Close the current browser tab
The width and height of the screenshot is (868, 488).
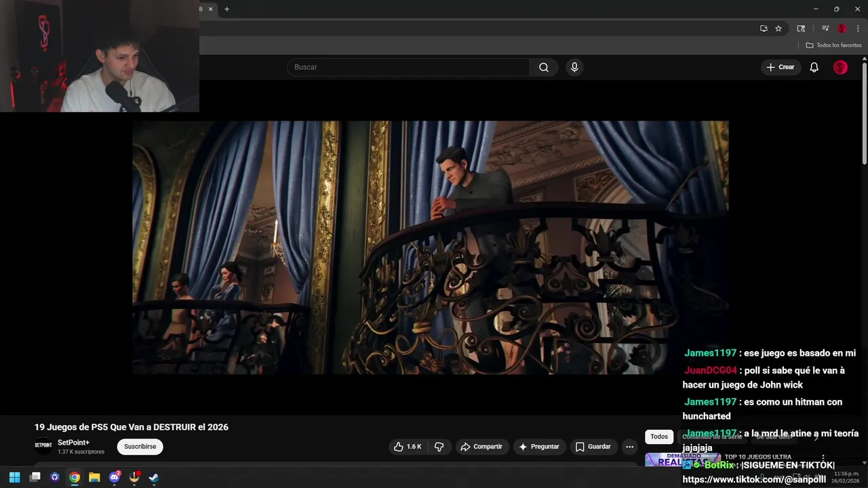[210, 9]
